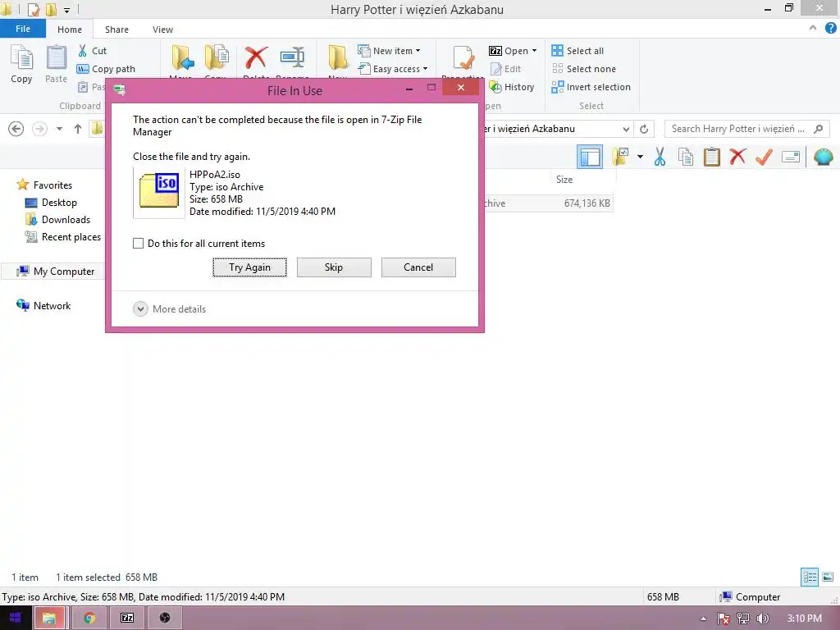Click the Start button on taskbar
The image size is (840, 630).
(x=15, y=619)
